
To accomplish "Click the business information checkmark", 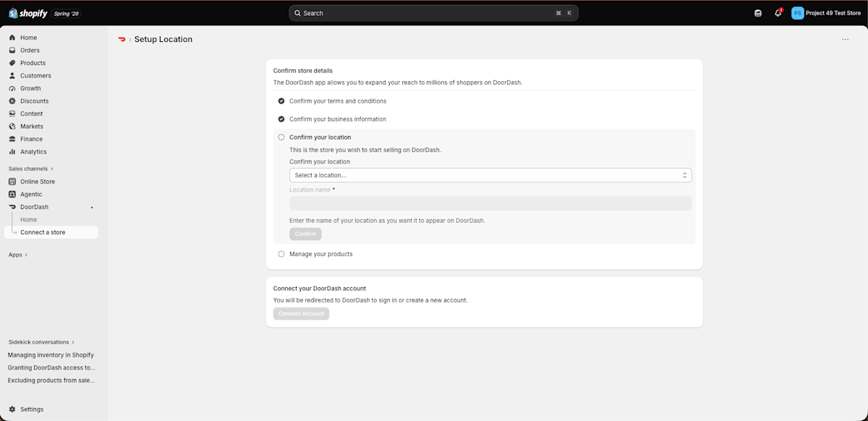I will coord(281,119).
